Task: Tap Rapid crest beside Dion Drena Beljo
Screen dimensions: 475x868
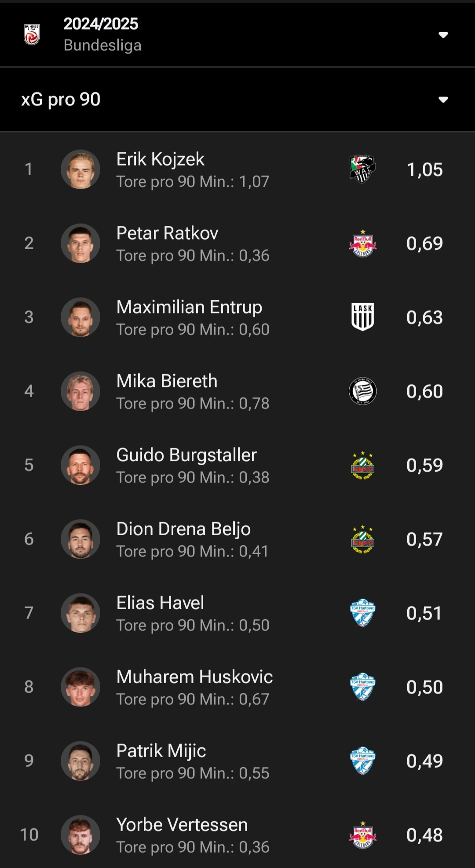Action: 362,539
